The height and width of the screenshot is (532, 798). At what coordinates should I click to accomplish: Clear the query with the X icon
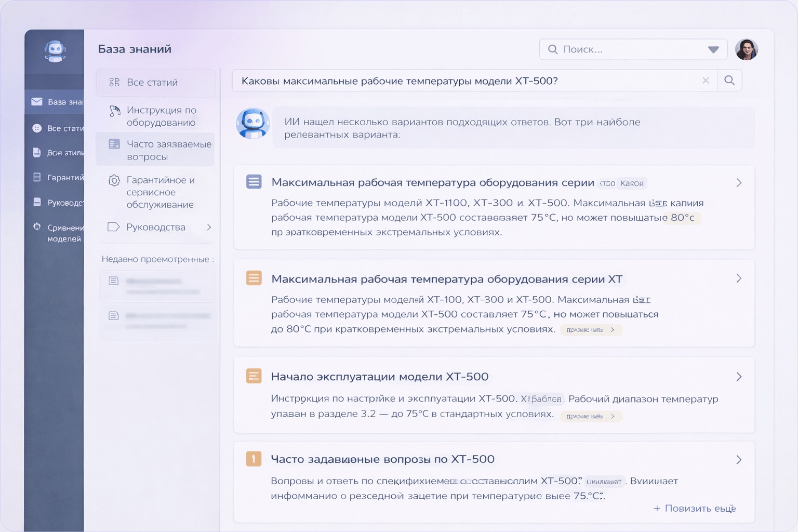coord(706,81)
